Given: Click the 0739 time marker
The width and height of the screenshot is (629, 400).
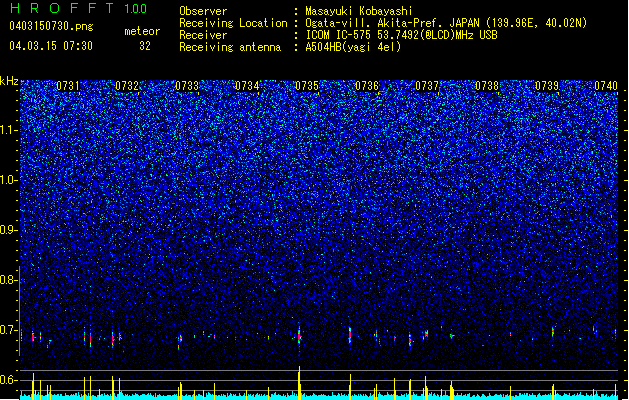Looking at the screenshot, I should [547, 86].
